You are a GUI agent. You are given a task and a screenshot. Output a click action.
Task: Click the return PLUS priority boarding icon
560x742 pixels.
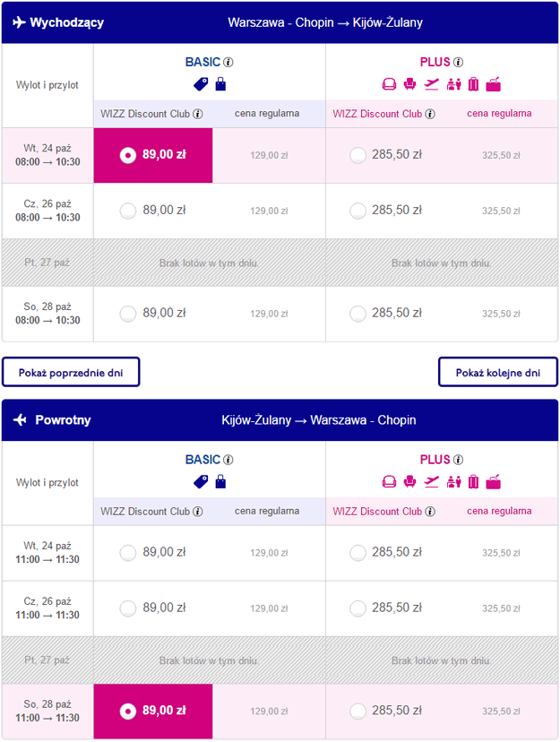[x=453, y=481]
